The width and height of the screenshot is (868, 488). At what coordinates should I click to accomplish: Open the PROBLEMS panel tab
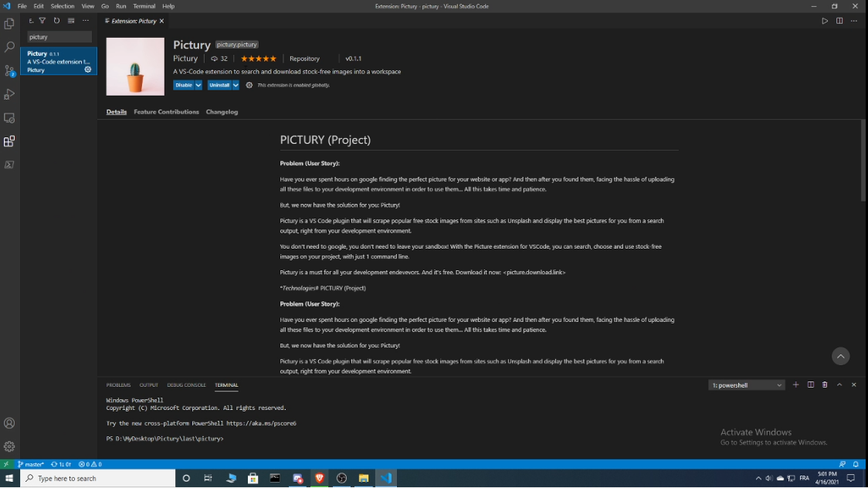118,385
